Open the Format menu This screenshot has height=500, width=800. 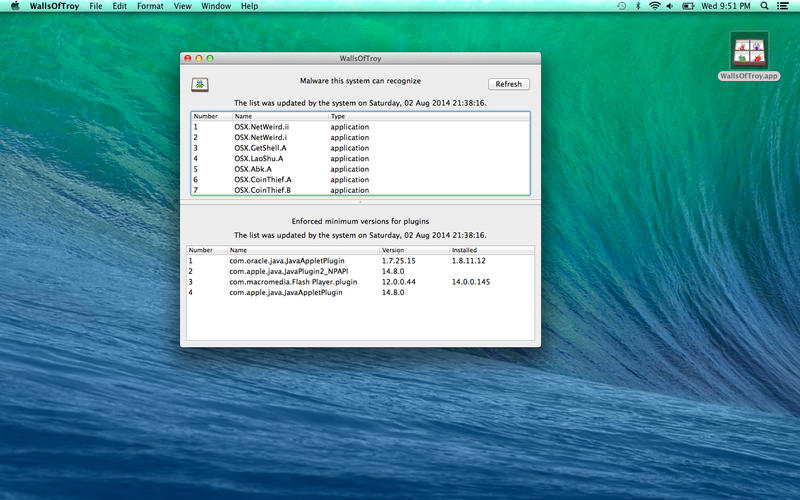pyautogui.click(x=150, y=6)
